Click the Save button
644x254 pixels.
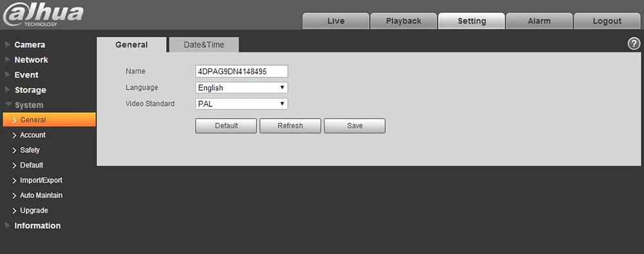(354, 126)
